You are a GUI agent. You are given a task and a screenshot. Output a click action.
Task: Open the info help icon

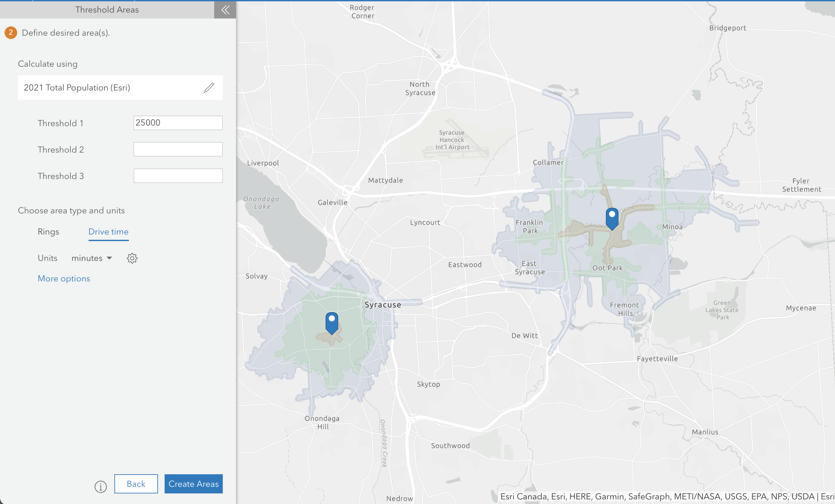click(100, 487)
